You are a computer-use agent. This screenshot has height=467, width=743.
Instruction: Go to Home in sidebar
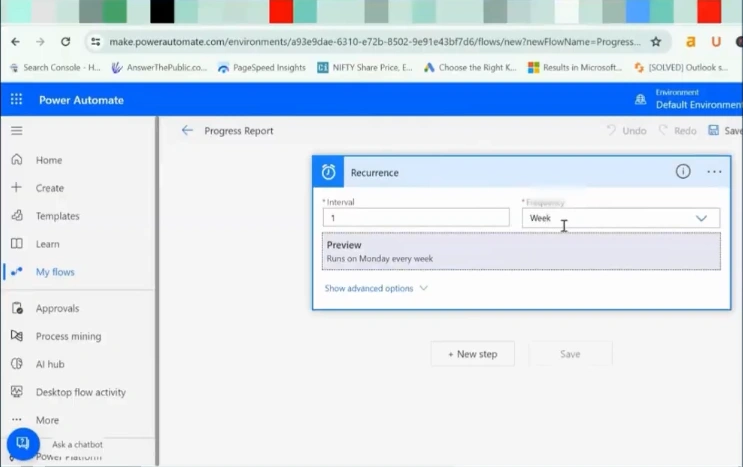[49, 160]
